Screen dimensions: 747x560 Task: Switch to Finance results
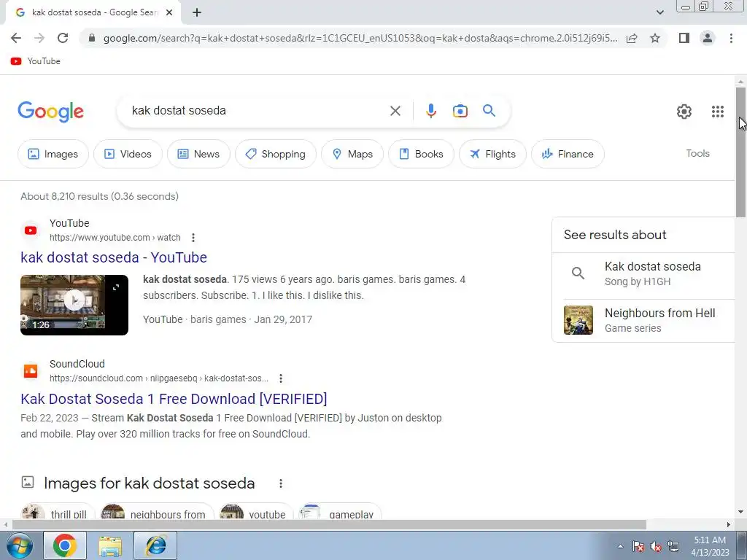coord(568,154)
